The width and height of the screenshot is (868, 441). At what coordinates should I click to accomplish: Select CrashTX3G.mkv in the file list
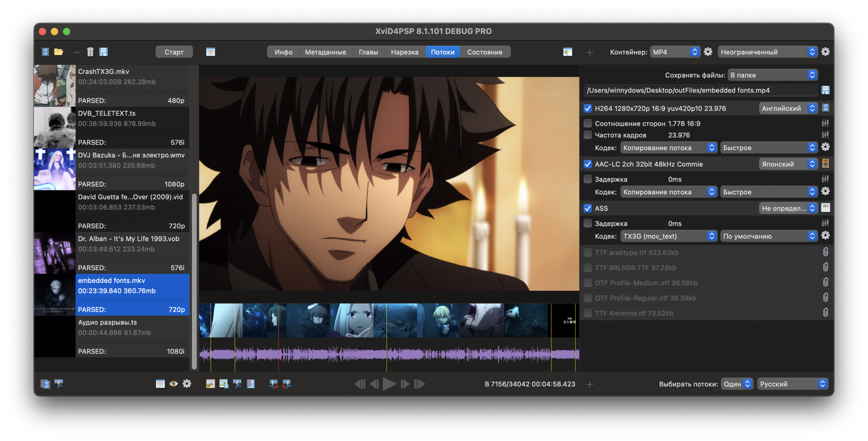coord(112,85)
